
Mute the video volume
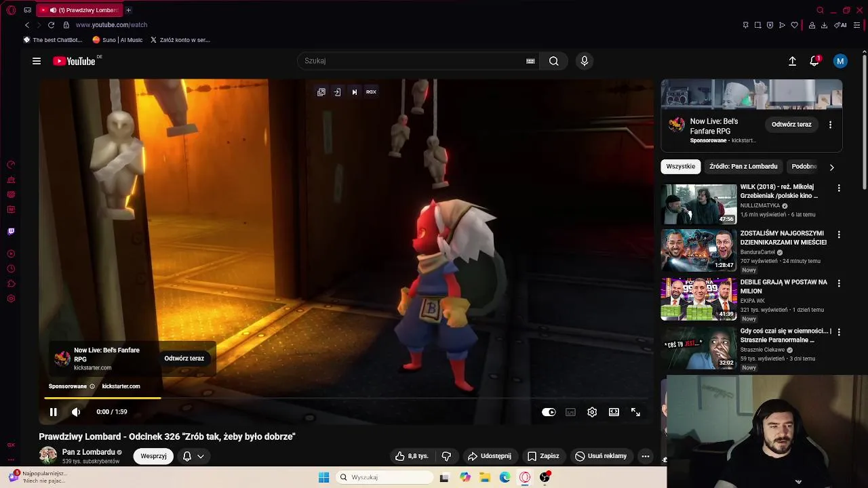pos(76,412)
